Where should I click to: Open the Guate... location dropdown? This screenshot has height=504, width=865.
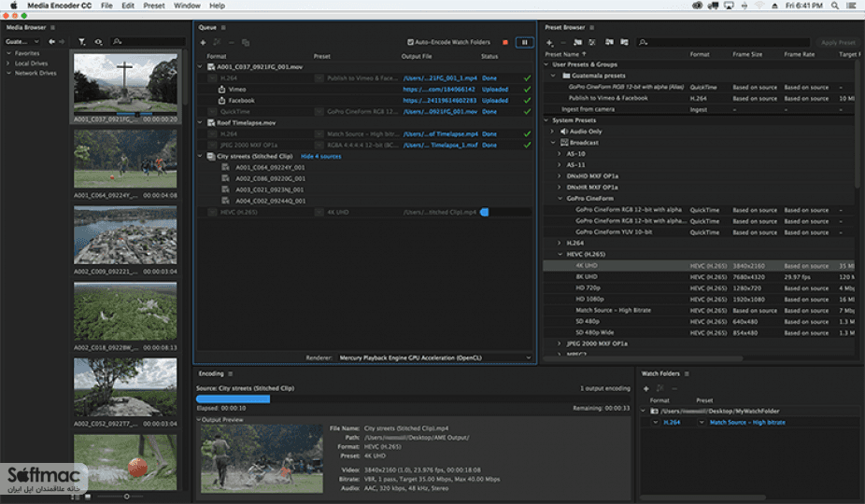click(x=22, y=42)
